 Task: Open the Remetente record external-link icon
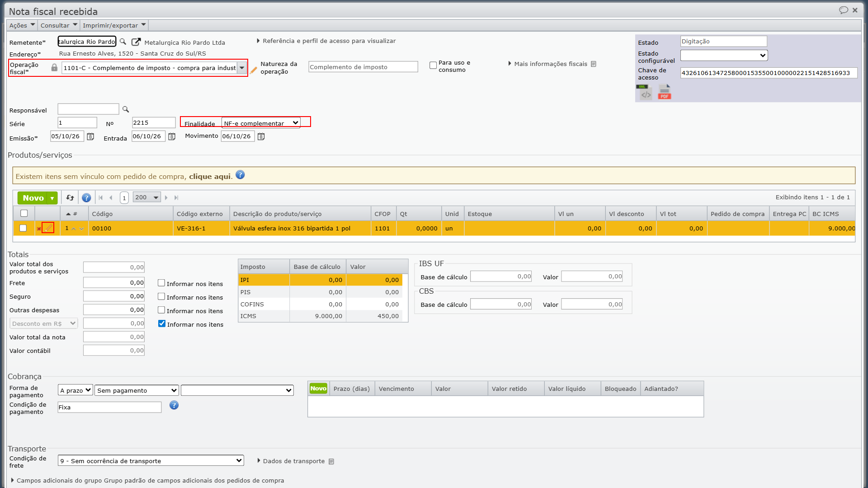point(136,42)
